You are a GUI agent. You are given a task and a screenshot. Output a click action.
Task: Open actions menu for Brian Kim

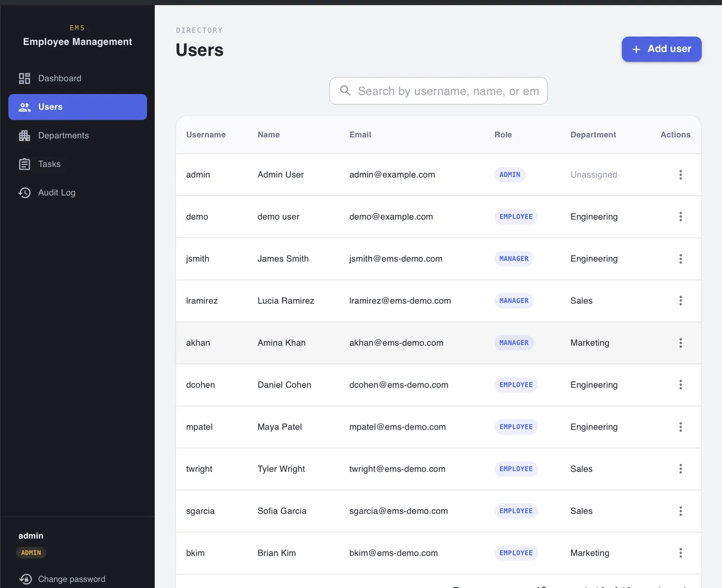click(680, 553)
